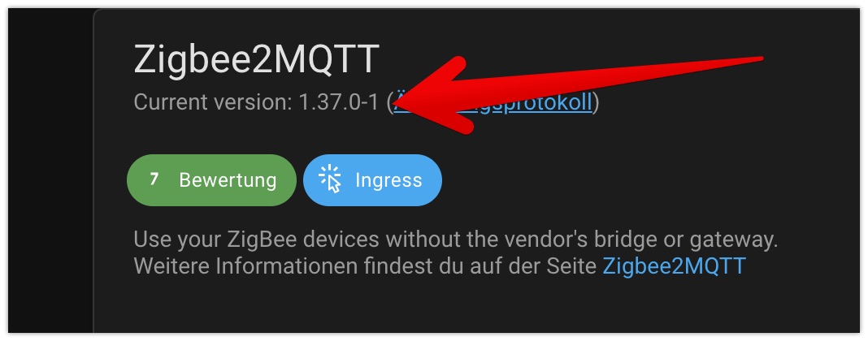Open the Zigbee2MQTT documentation page link

pyautogui.click(x=675, y=265)
